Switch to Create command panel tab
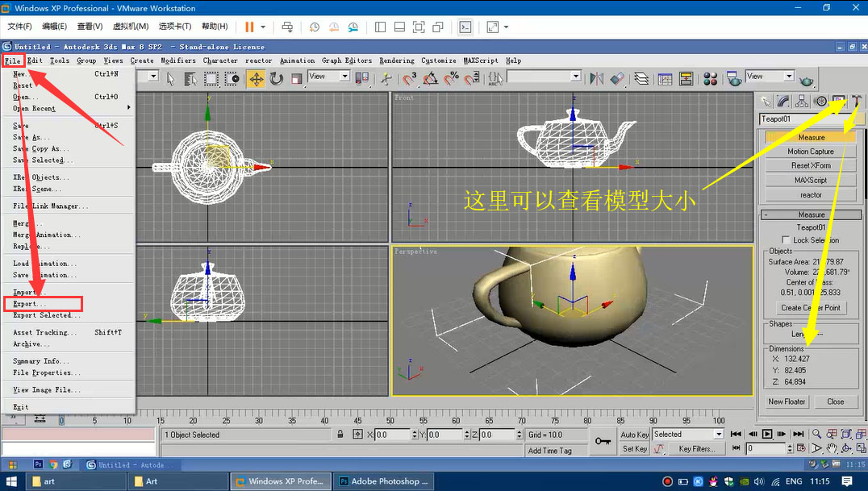Screen dimensions: 868x491 tap(766, 102)
